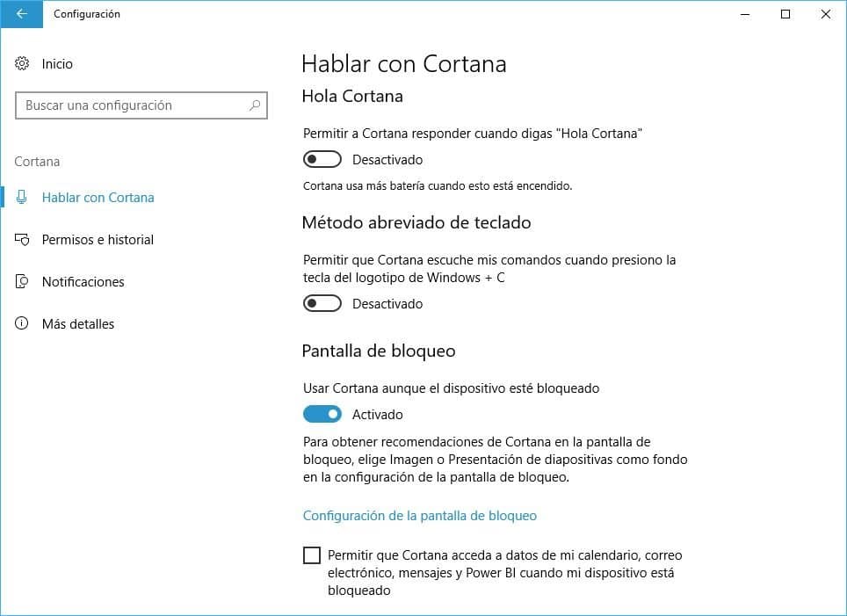
Task: Check the calendar and email access checkbox
Action: [312, 554]
